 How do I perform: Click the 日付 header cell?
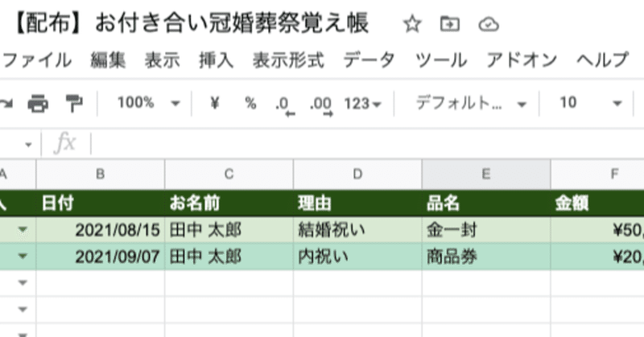(x=100, y=203)
